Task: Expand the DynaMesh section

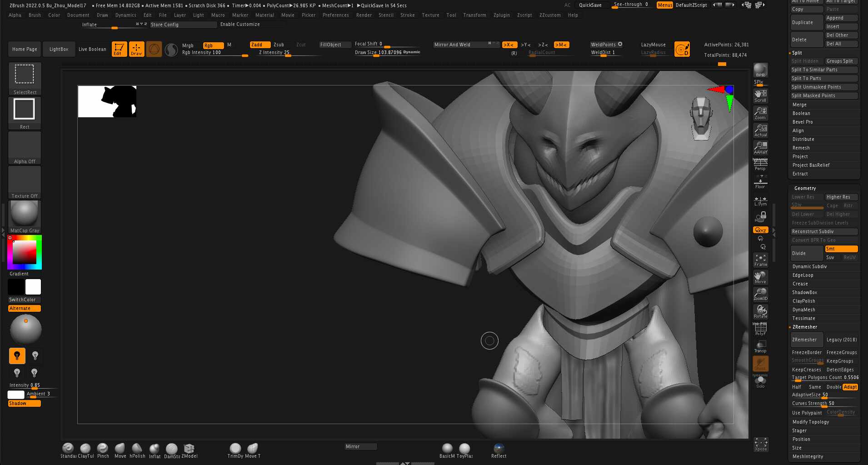Action: tap(803, 310)
